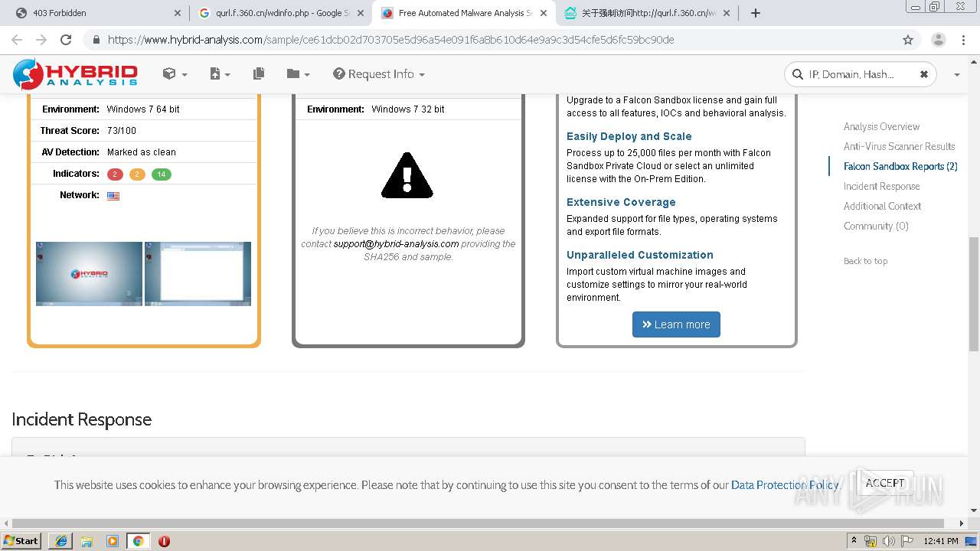The width and height of the screenshot is (980, 551).
Task: Open the Data Protection Policy link
Action: click(x=784, y=485)
